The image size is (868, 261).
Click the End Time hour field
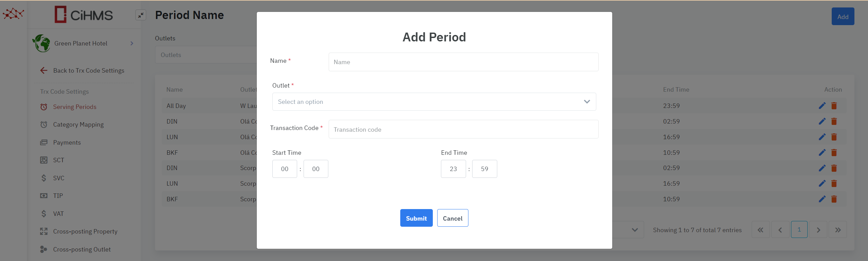coord(453,169)
